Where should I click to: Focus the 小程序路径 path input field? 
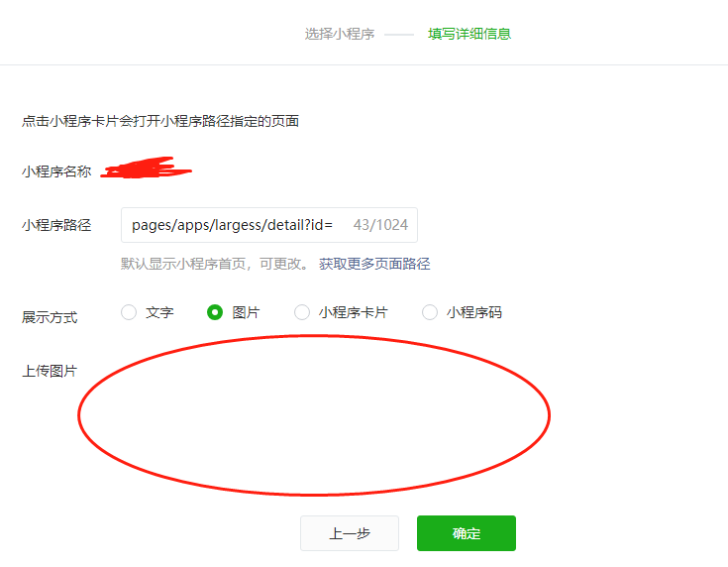[x=269, y=225]
